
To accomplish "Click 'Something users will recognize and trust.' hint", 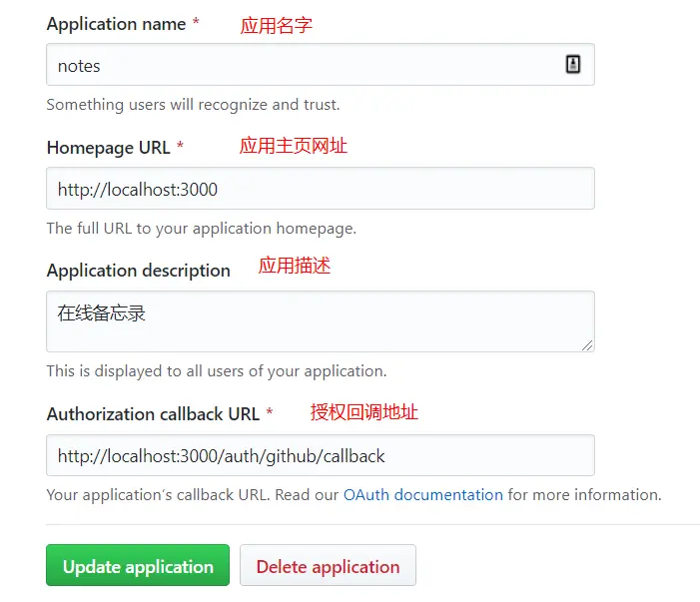I will [x=193, y=105].
